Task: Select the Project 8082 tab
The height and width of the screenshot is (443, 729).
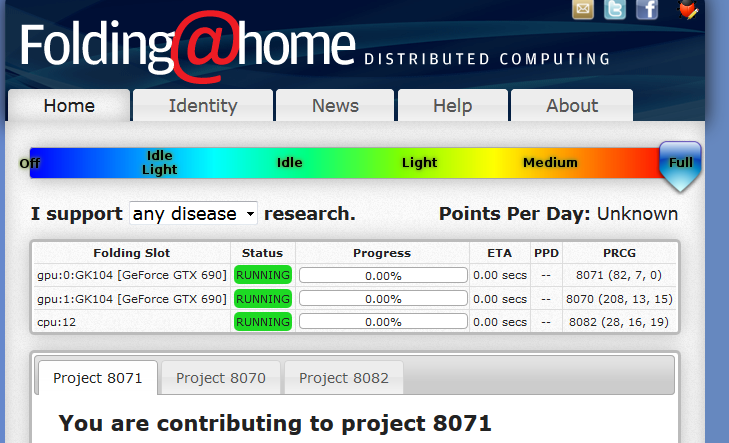Action: click(344, 378)
